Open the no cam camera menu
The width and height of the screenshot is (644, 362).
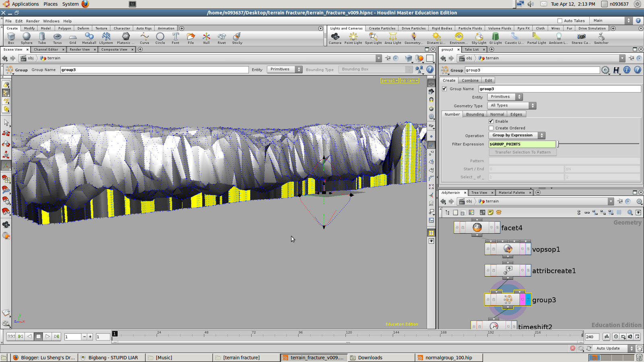pos(409,80)
